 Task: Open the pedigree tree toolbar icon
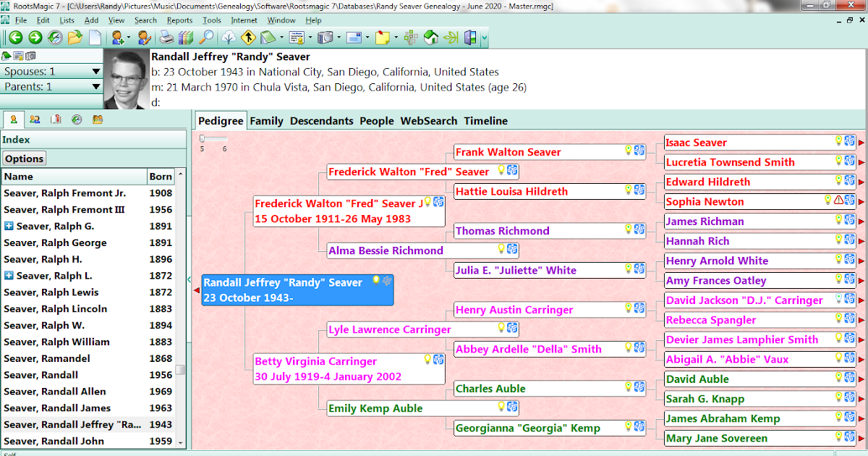(x=229, y=37)
